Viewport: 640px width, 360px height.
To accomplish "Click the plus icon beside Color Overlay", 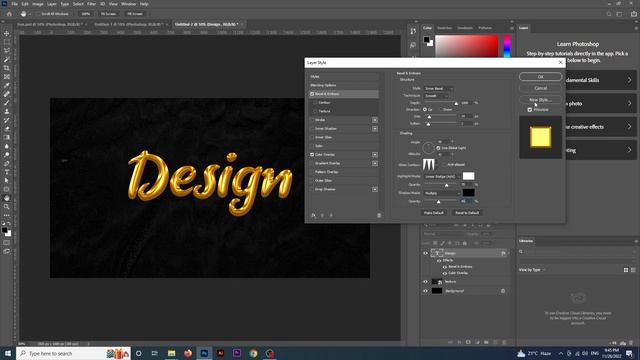I will tap(375, 155).
